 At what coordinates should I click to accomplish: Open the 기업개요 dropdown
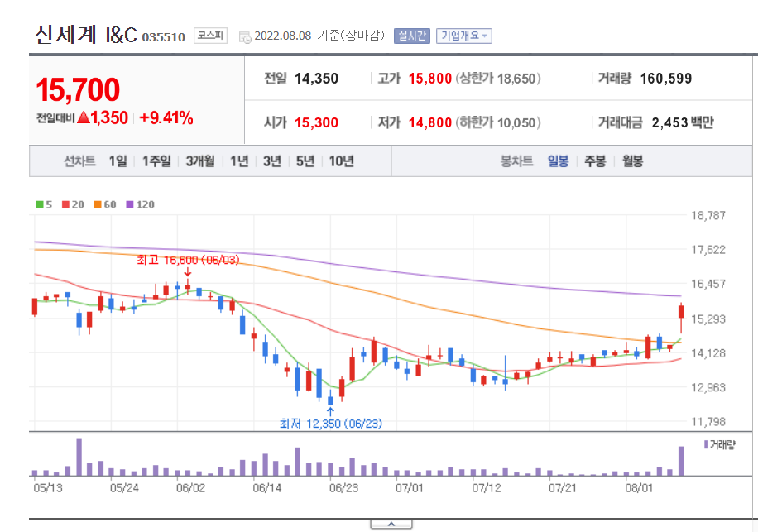[464, 36]
